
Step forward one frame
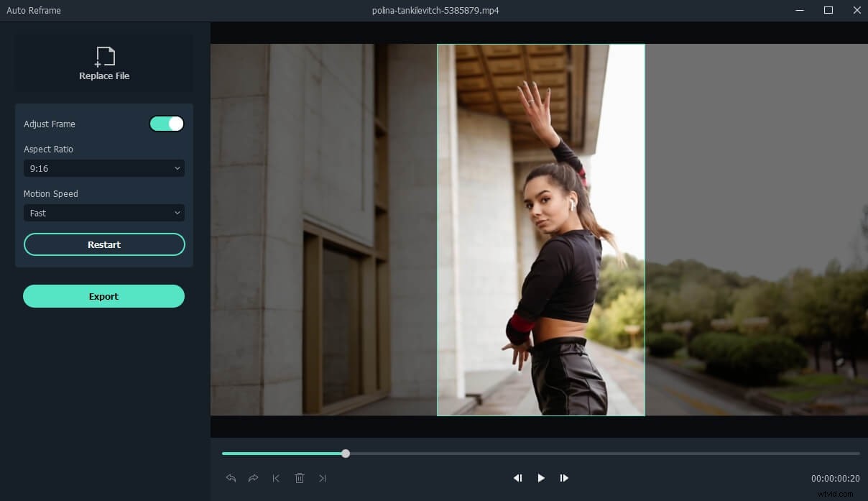click(x=564, y=478)
